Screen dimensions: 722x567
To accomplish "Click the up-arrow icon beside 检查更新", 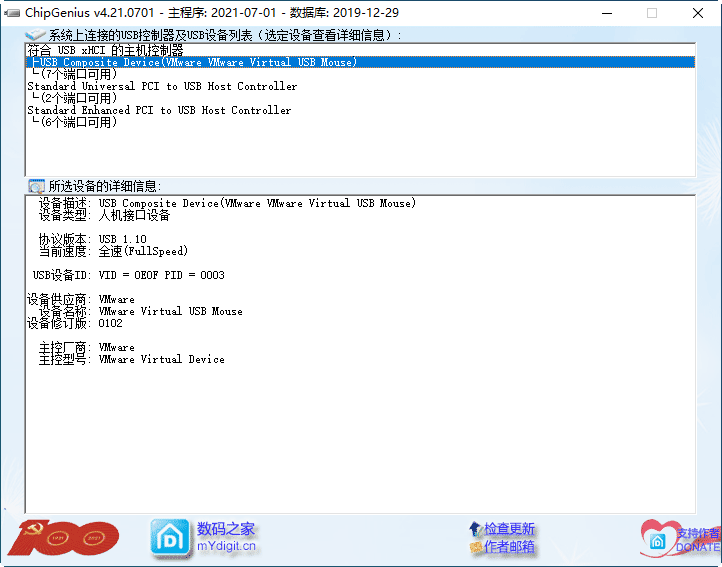I will coord(475,529).
